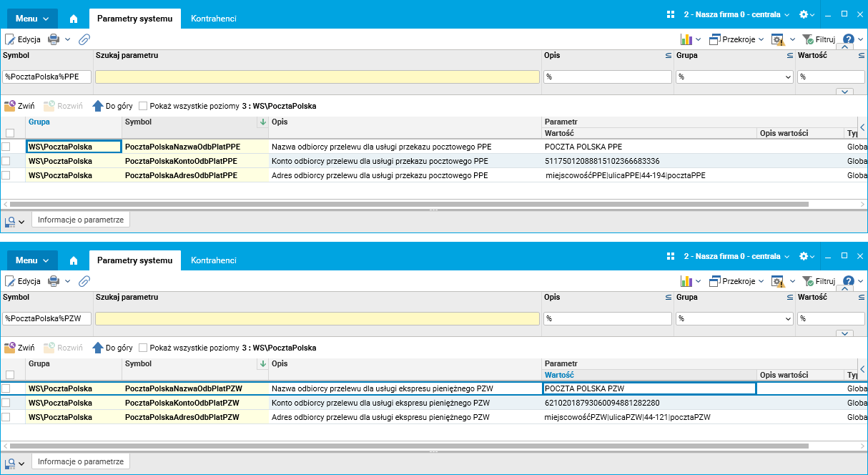Switch to the Kontrahenci tab in the PPE window
Screen dimensions: 868x475
point(213,19)
